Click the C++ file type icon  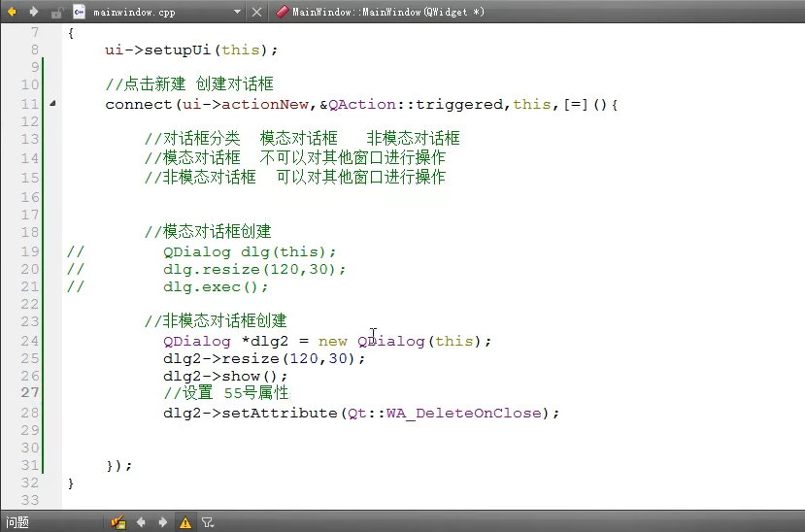pyautogui.click(x=79, y=12)
